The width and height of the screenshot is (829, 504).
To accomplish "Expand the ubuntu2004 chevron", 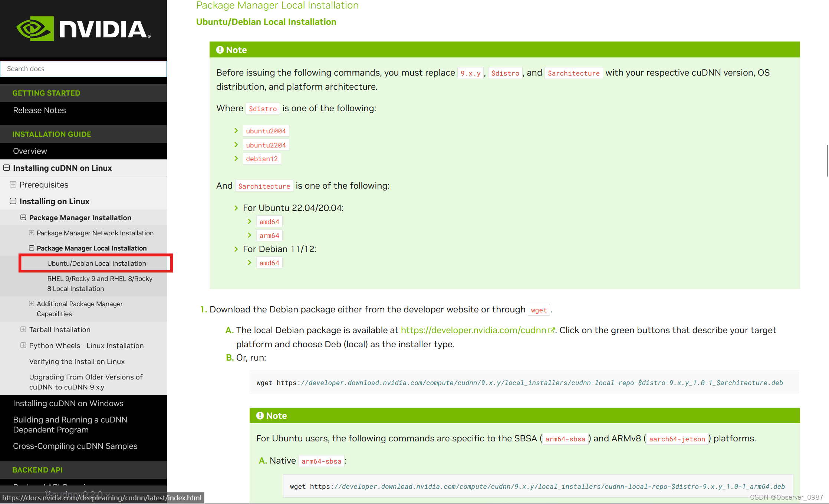I will pos(236,130).
